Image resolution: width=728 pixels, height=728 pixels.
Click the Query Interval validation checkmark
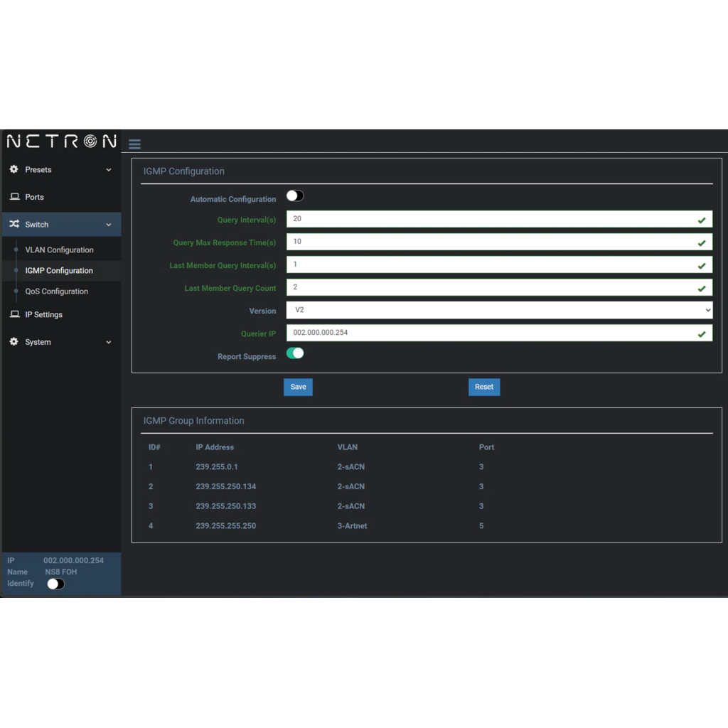pos(702,220)
